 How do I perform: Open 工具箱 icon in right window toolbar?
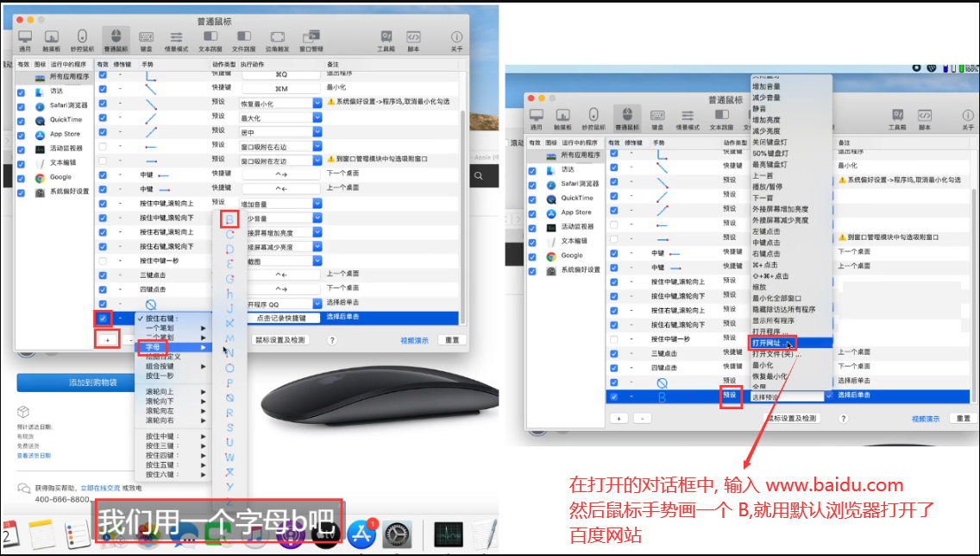click(897, 119)
